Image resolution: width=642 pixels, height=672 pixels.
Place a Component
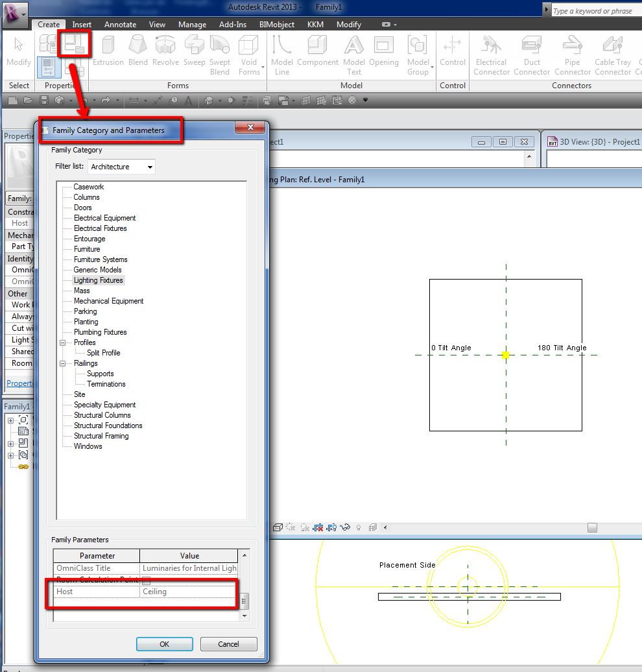point(318,51)
